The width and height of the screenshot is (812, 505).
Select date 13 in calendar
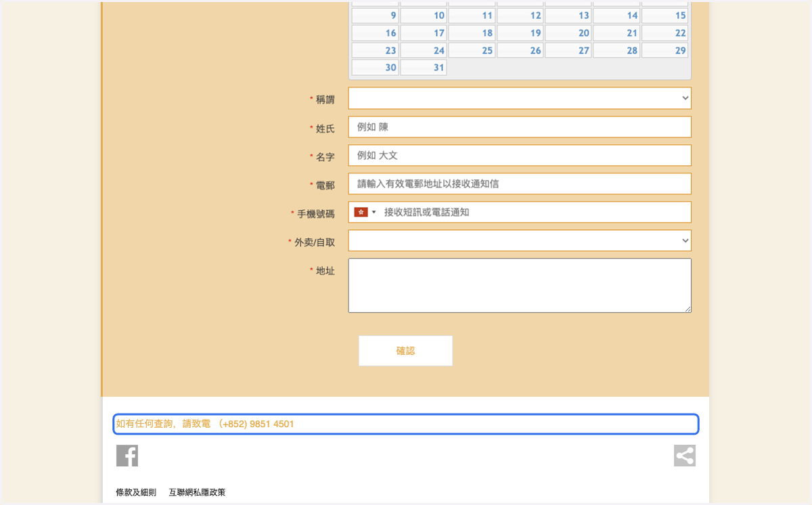click(x=568, y=16)
